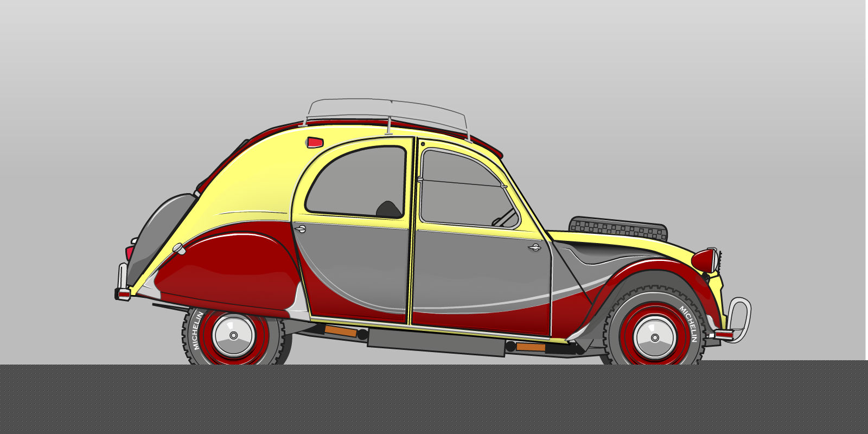Click the orange reflector below front door

[531, 347]
